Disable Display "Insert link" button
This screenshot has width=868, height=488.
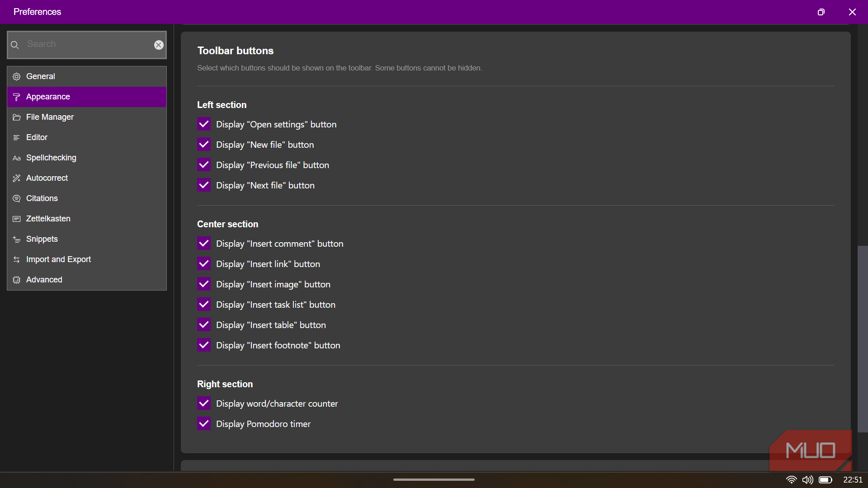204,264
